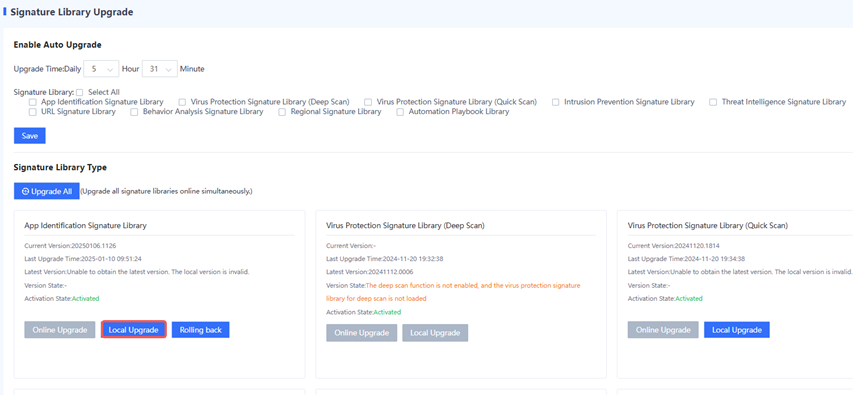853x395 pixels.
Task: Click Online Upgrade for Deep Scan library
Action: point(362,333)
